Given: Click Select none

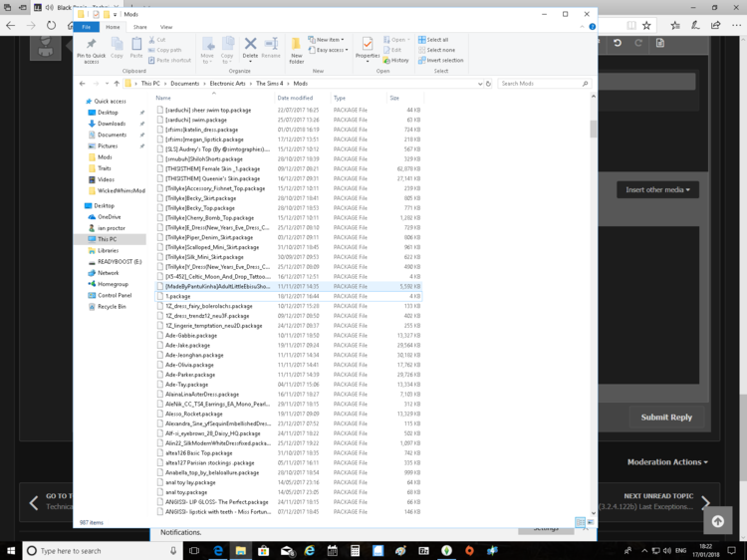Looking at the screenshot, I should pyautogui.click(x=436, y=50).
